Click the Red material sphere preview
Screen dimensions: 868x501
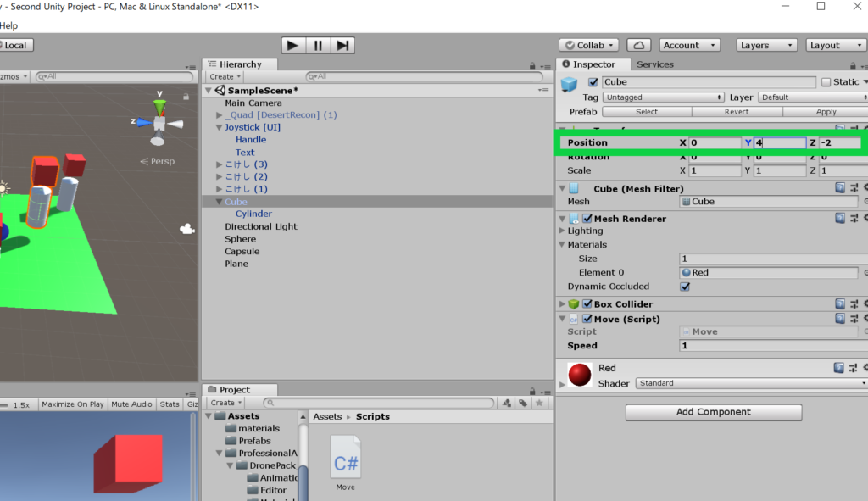pyautogui.click(x=580, y=375)
